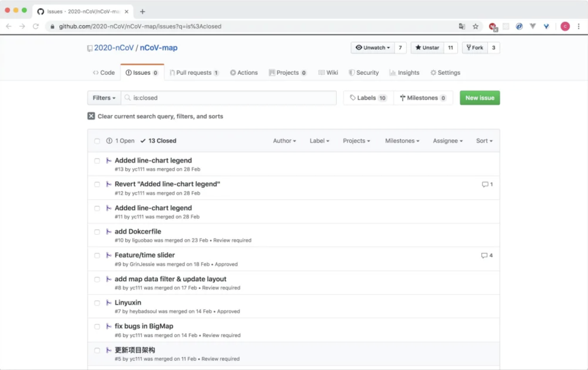588x370 pixels.
Task: Open the repository Settings tab
Action: click(445, 72)
